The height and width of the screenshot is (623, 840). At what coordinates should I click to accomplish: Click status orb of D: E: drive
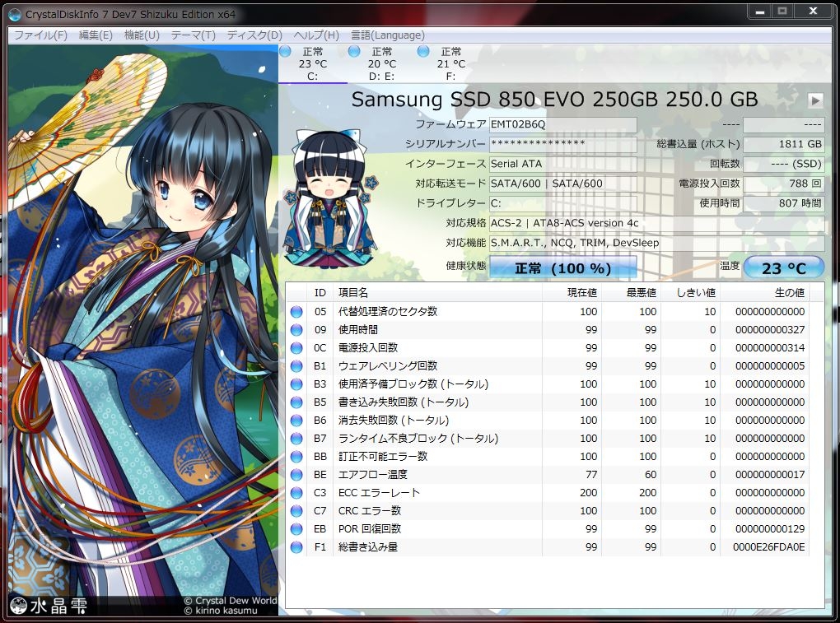coord(354,51)
